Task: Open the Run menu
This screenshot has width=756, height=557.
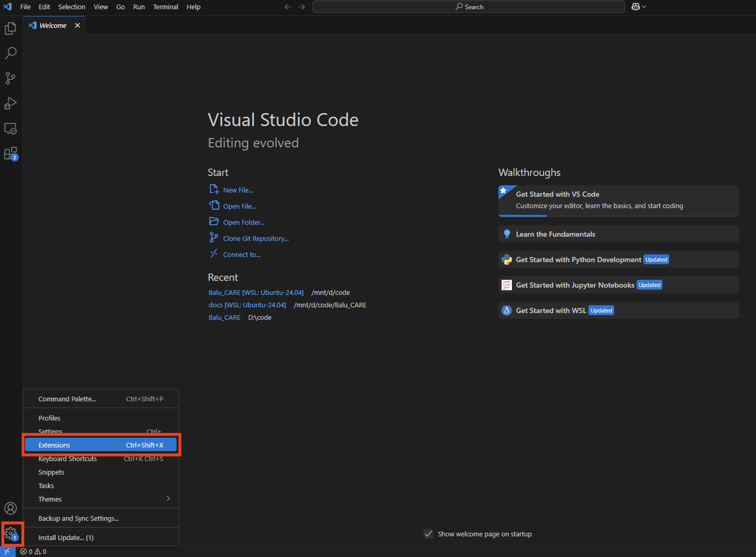Action: [x=139, y=7]
